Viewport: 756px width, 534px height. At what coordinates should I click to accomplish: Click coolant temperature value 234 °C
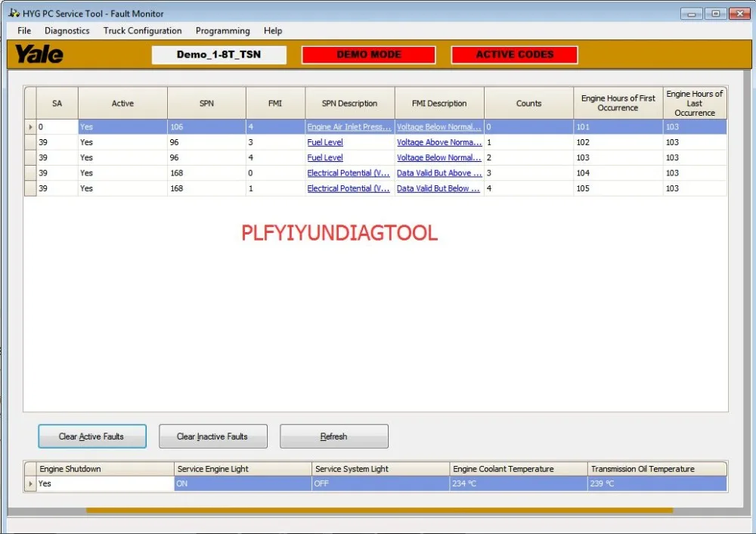click(x=519, y=484)
